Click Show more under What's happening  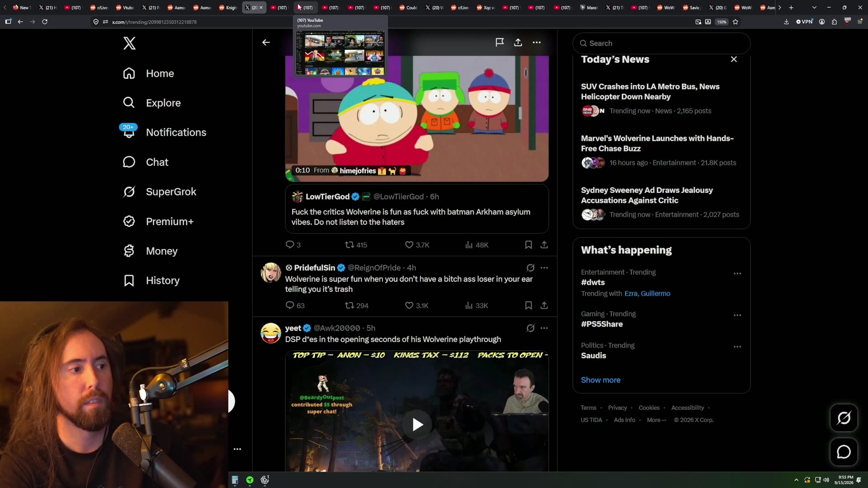tap(600, 380)
